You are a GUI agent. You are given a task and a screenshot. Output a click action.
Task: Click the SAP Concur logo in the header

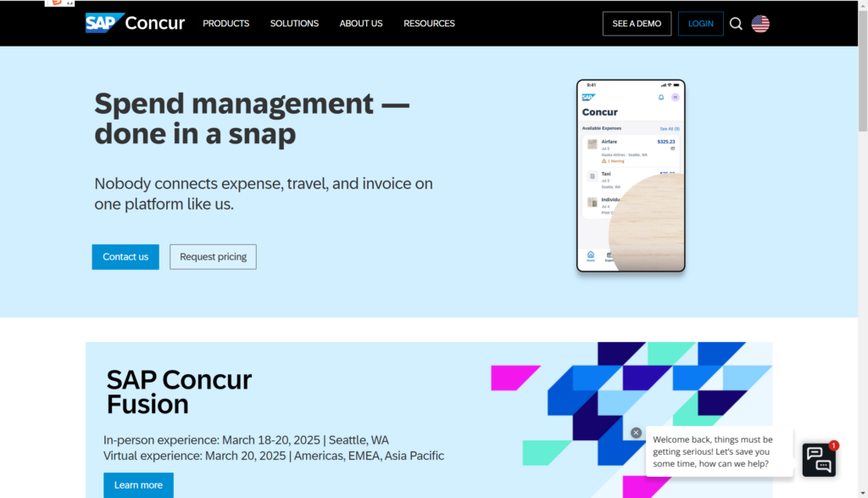[135, 23]
